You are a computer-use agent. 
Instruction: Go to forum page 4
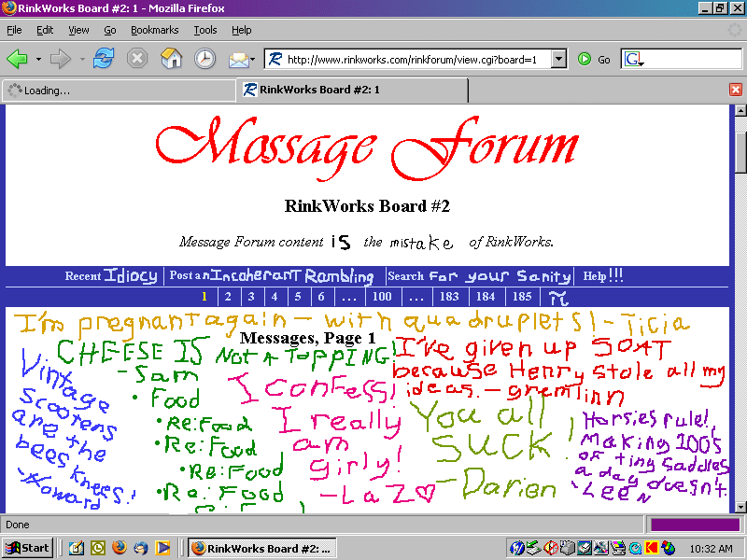click(x=275, y=297)
